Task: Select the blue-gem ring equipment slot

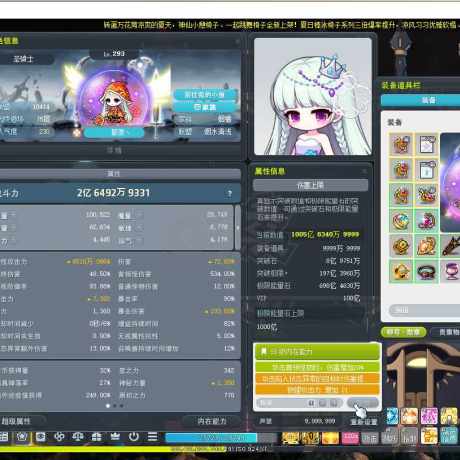Action: coord(401,220)
